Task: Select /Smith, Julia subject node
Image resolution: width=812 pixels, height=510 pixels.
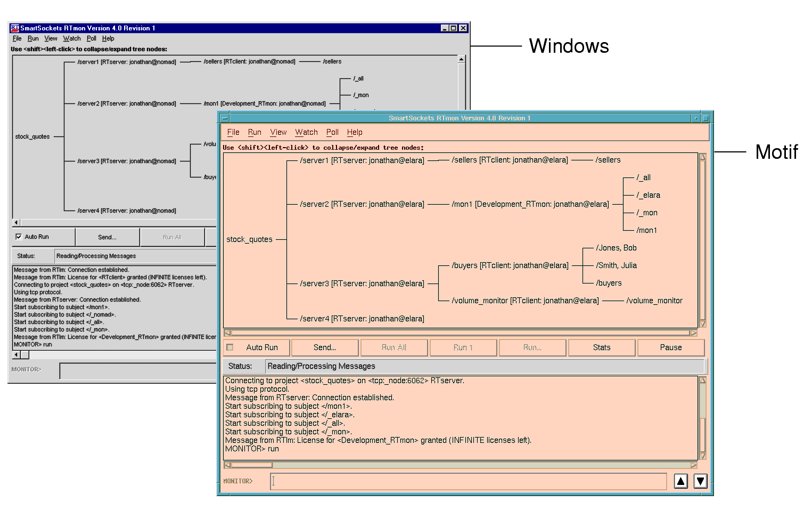Action: coord(616,265)
